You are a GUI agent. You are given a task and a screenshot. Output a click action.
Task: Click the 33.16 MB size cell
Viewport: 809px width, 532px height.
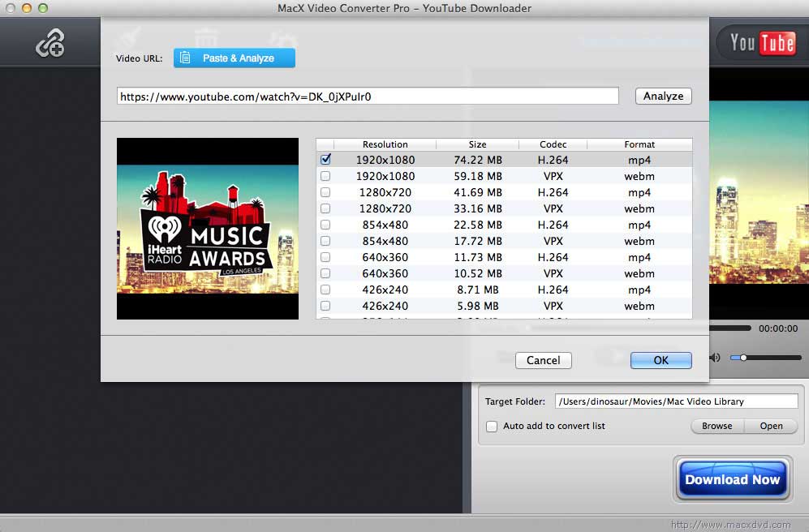tap(478, 208)
